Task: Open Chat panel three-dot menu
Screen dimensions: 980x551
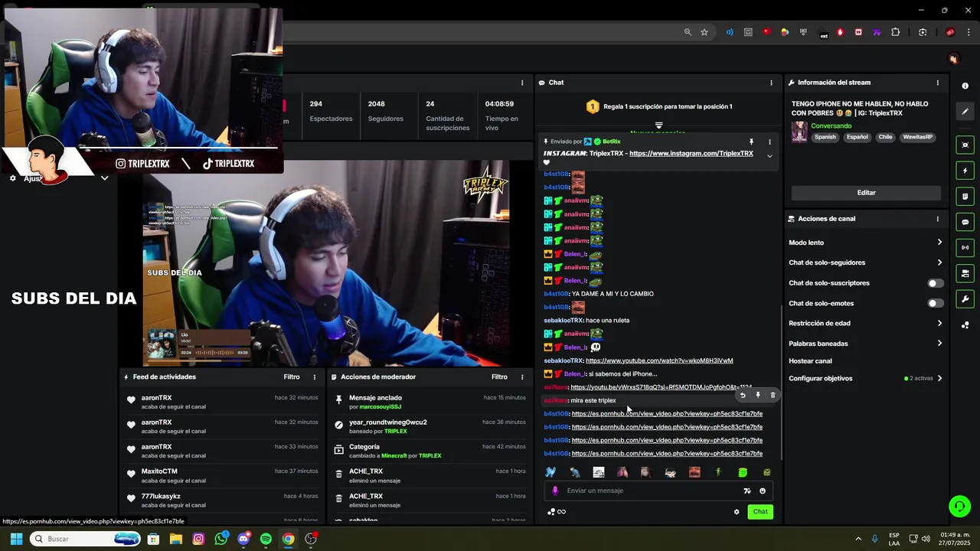Action: [x=771, y=83]
